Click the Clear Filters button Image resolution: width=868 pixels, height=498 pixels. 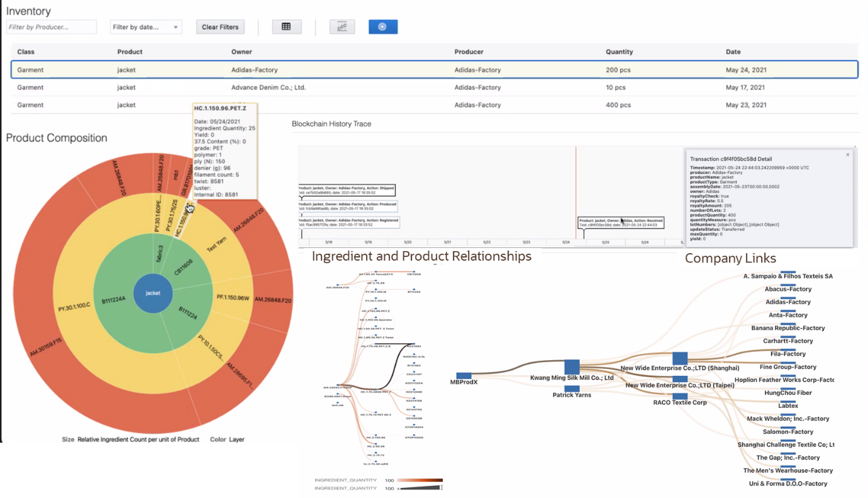(220, 26)
